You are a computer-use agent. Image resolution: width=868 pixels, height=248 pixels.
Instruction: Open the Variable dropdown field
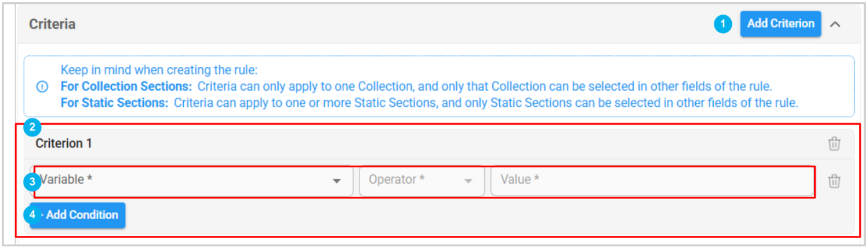coord(186,181)
